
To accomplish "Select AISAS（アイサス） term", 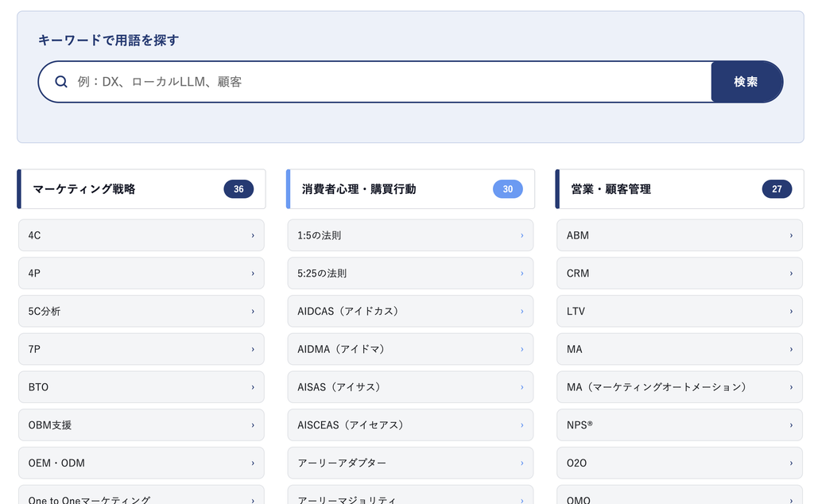I will (410, 386).
